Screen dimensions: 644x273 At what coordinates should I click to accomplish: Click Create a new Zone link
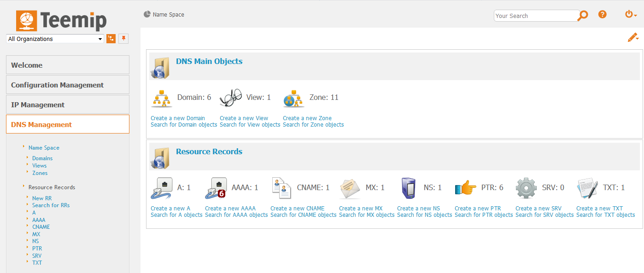click(x=307, y=118)
